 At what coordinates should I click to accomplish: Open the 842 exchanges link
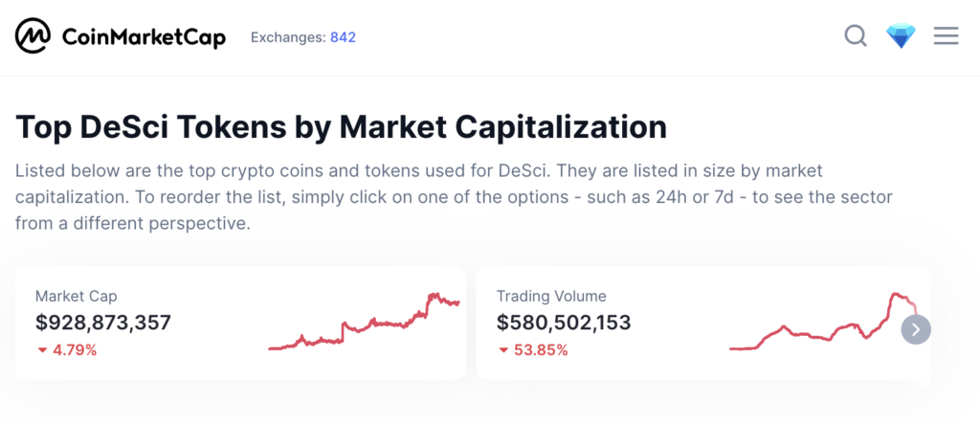tap(344, 37)
